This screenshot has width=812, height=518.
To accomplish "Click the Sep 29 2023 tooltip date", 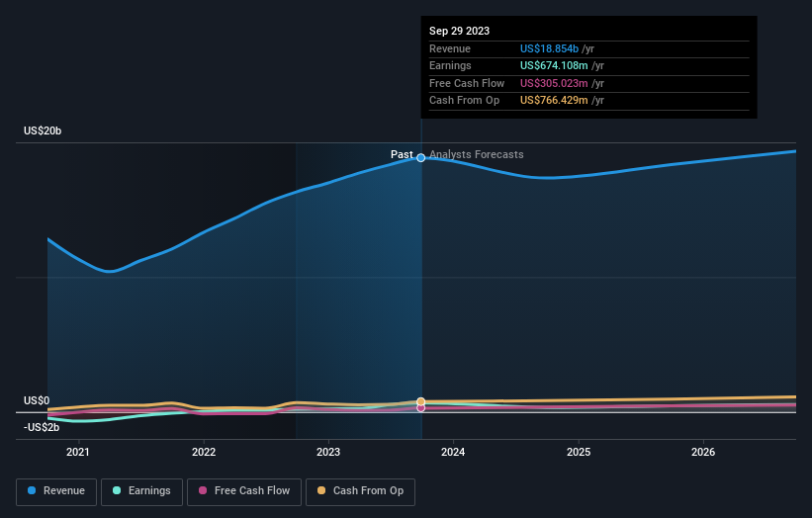I will pyautogui.click(x=459, y=31).
